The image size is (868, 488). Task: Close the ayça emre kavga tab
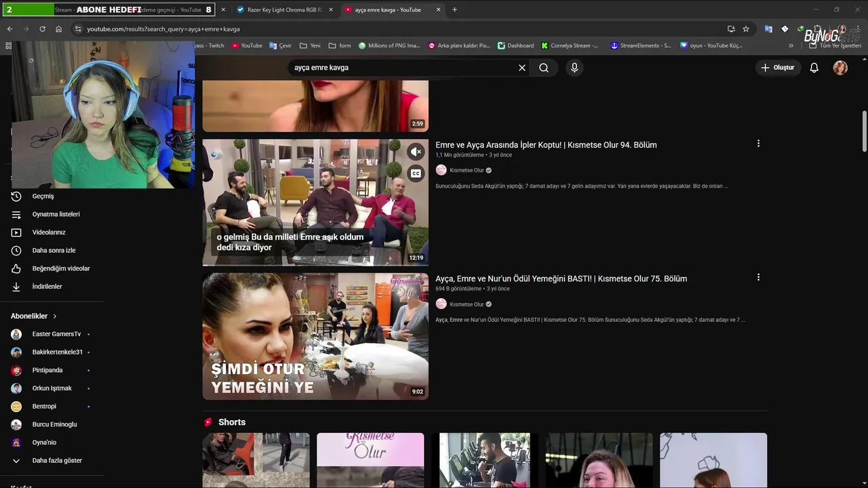[438, 9]
